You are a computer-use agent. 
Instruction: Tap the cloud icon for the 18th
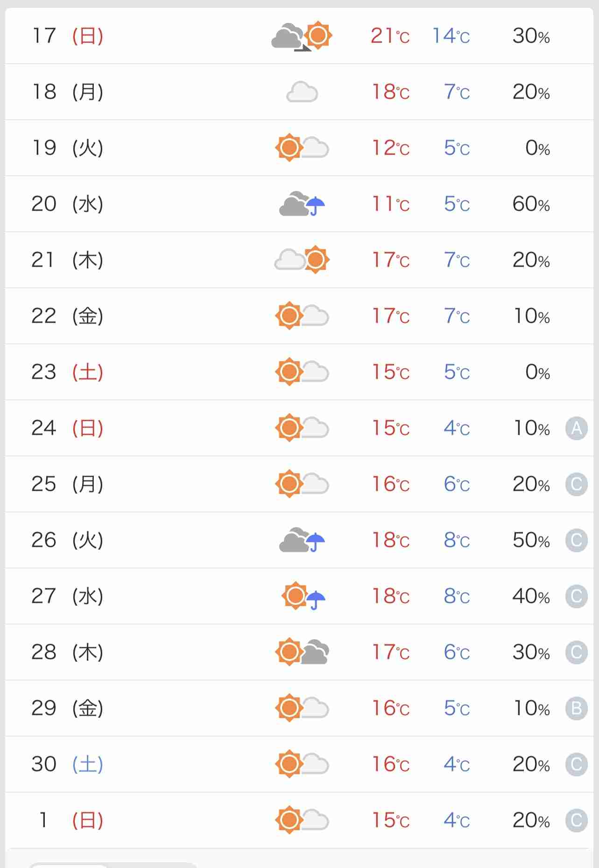click(302, 92)
